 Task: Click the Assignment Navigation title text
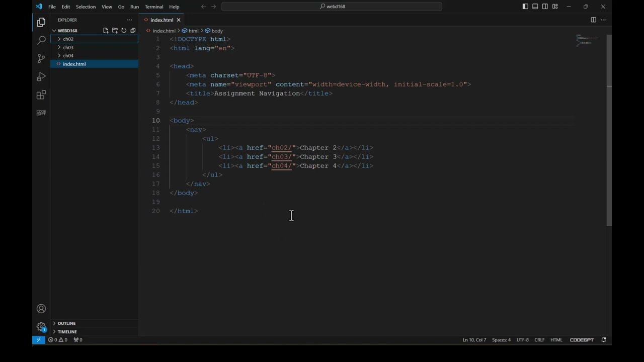click(x=257, y=94)
